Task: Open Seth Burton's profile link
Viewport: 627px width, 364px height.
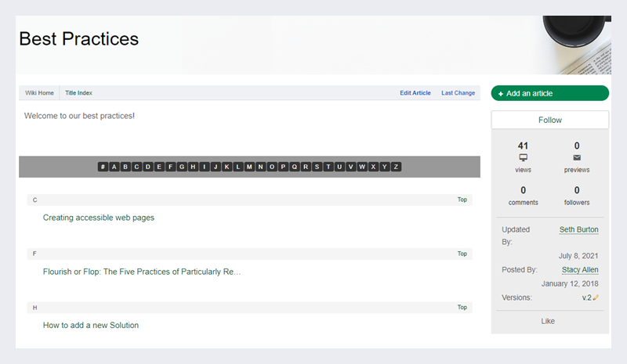Action: coord(579,229)
